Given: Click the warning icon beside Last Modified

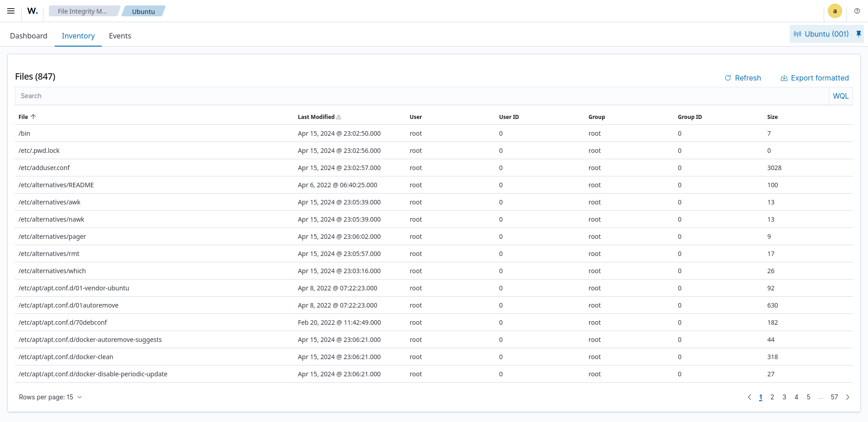Looking at the screenshot, I should [x=338, y=117].
